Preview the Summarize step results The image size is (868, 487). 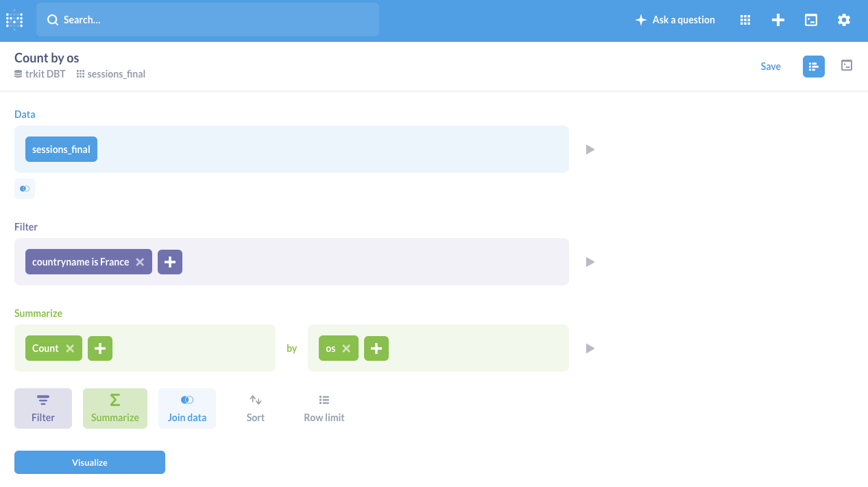coord(590,348)
